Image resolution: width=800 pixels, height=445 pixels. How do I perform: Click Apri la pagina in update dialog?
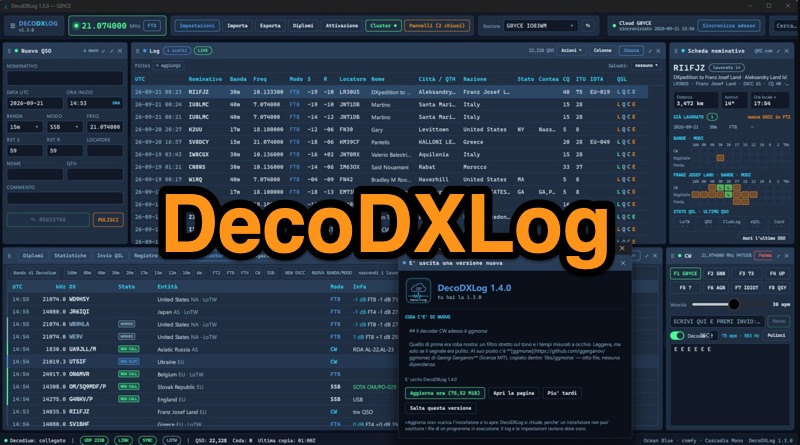point(513,393)
